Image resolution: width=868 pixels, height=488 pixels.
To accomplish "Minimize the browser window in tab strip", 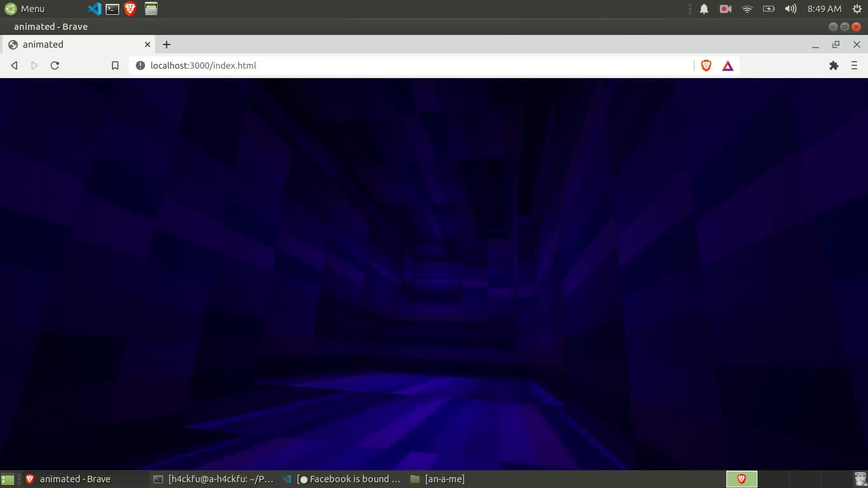I will click(815, 45).
